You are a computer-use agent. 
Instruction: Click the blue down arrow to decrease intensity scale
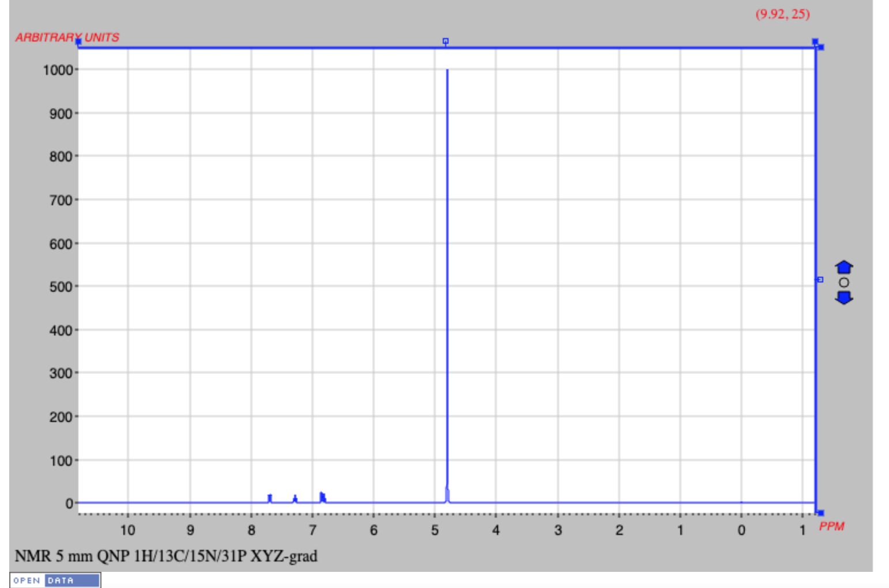(x=844, y=297)
